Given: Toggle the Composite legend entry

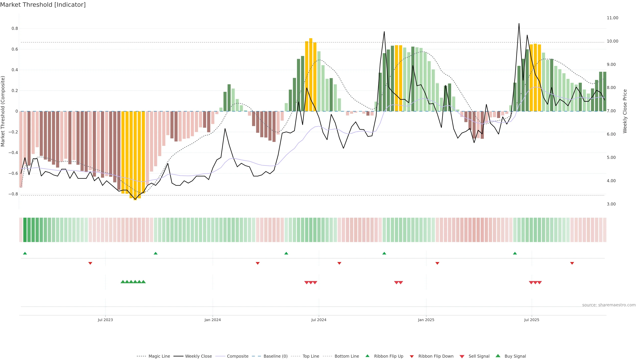Looking at the screenshot, I should click(237, 356).
